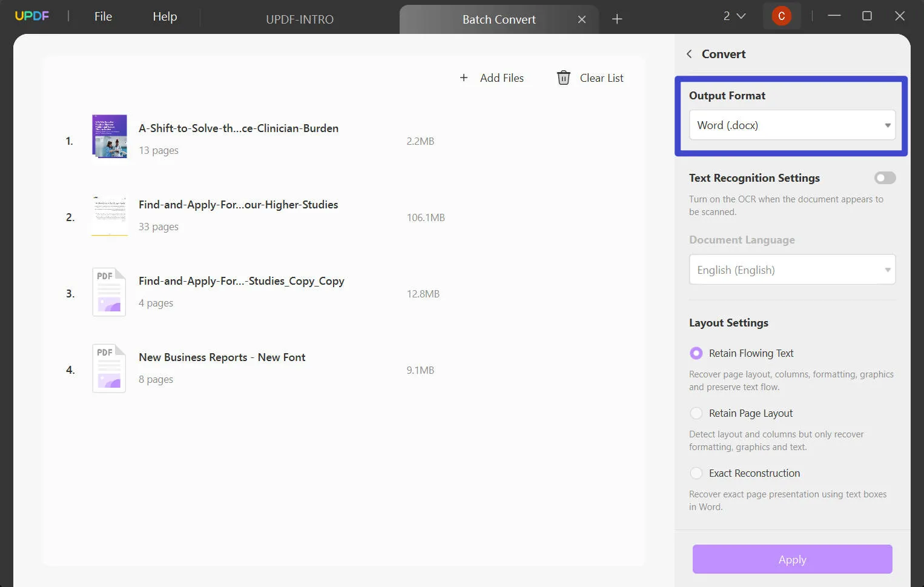
Task: Open the user account avatar
Action: click(782, 16)
